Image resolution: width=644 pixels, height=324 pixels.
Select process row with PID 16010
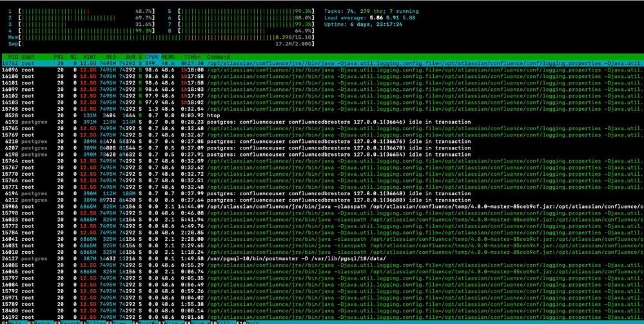click(322, 253)
